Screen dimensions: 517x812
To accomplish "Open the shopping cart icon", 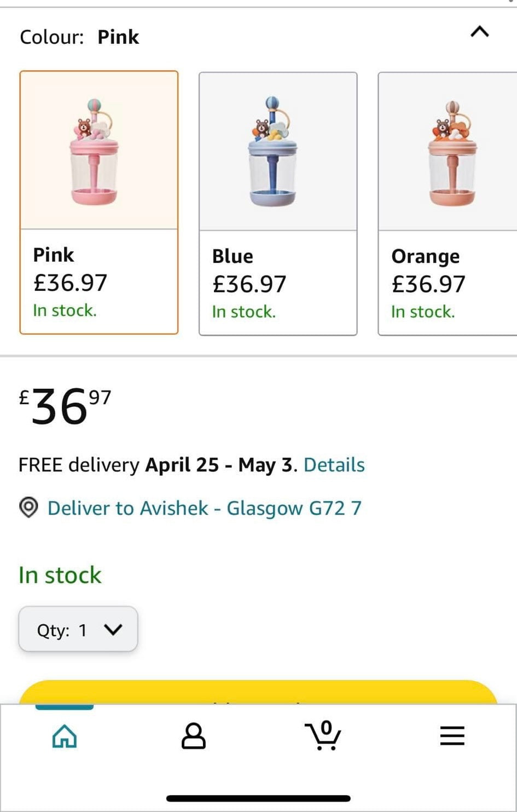I will coord(323,735).
